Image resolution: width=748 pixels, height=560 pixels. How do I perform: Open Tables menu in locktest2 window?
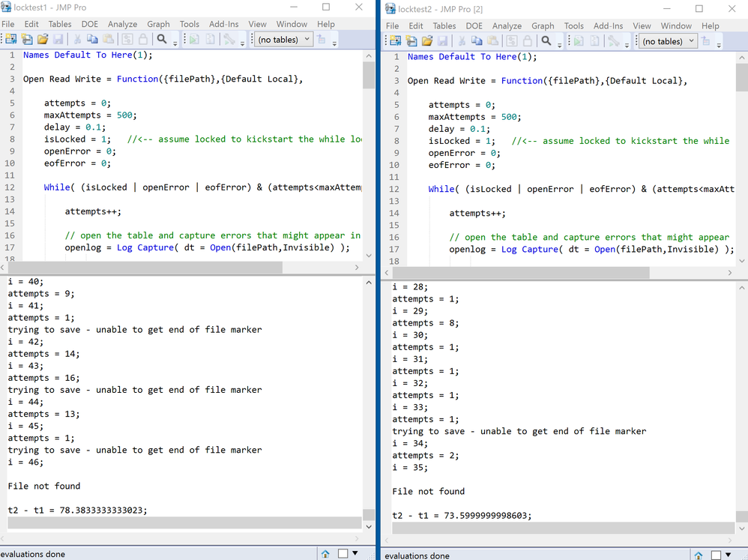point(444,26)
